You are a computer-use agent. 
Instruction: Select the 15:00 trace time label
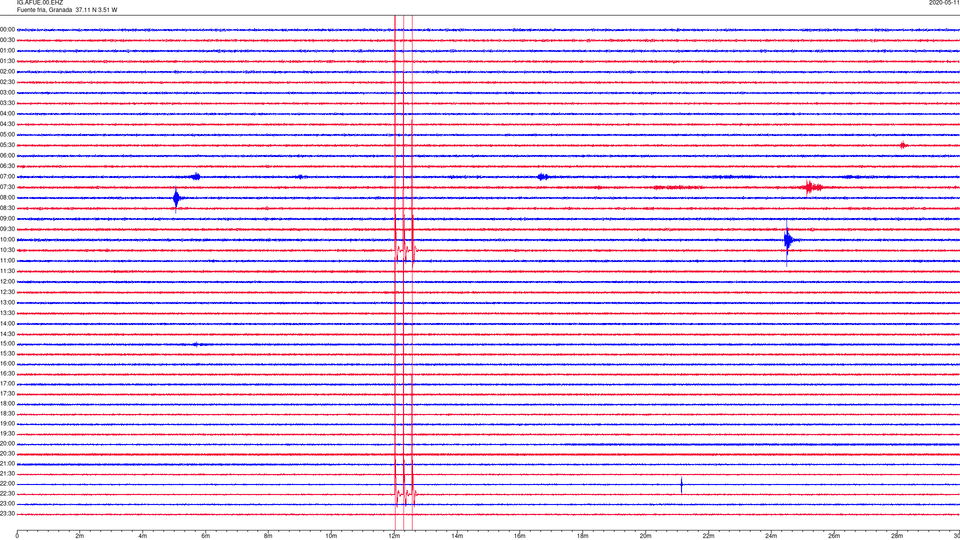tap(8, 344)
